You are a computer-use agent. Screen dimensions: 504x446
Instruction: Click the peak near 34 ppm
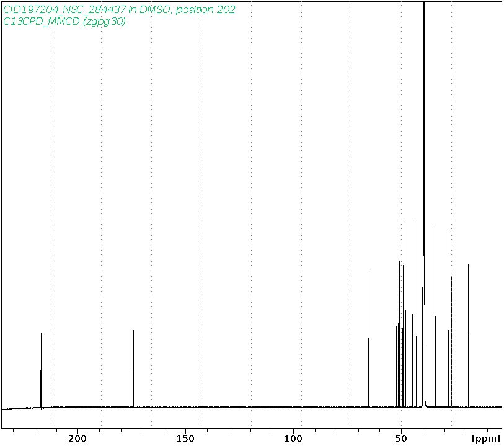pyautogui.click(x=435, y=317)
